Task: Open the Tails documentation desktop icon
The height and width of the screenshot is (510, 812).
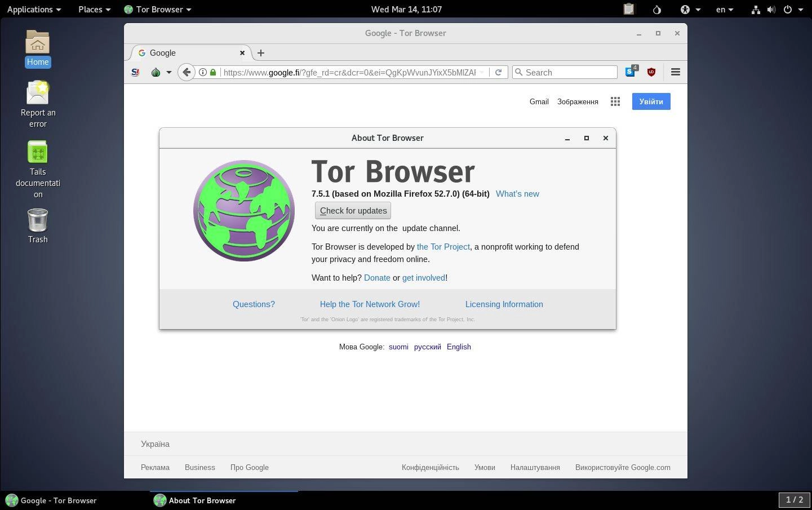Action: pos(38,169)
